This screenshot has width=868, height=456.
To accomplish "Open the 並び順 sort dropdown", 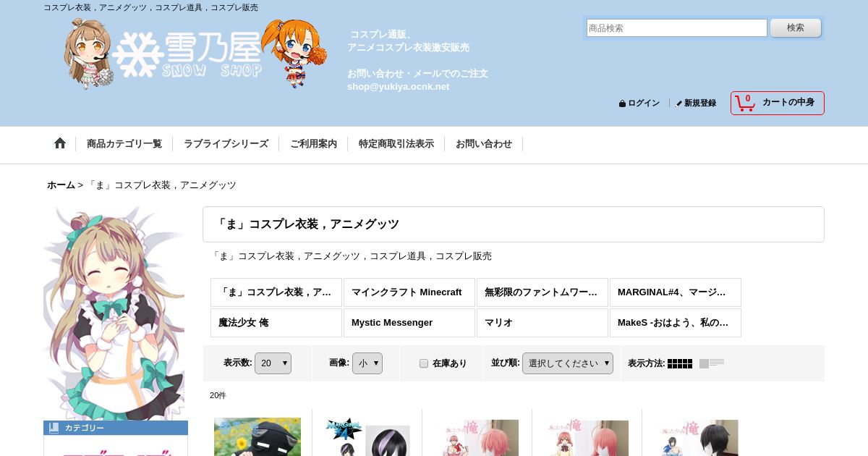I will click(568, 363).
